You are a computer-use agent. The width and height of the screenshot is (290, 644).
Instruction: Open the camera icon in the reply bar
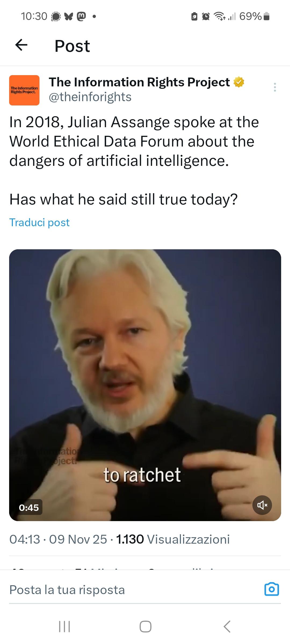(x=272, y=590)
